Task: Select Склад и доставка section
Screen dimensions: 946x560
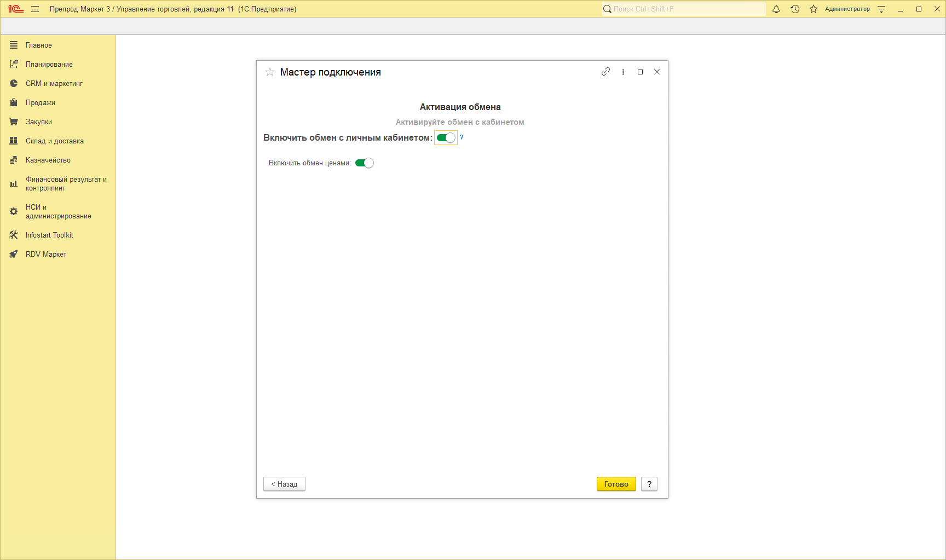Action: click(x=58, y=141)
